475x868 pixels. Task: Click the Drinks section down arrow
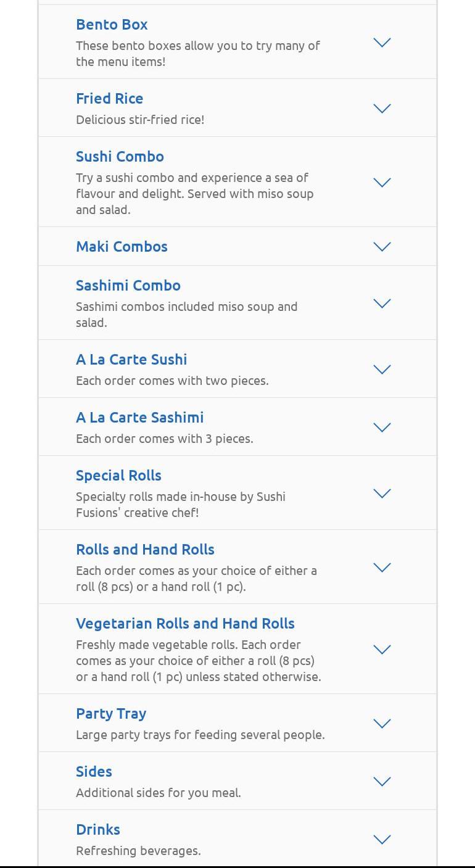click(382, 840)
